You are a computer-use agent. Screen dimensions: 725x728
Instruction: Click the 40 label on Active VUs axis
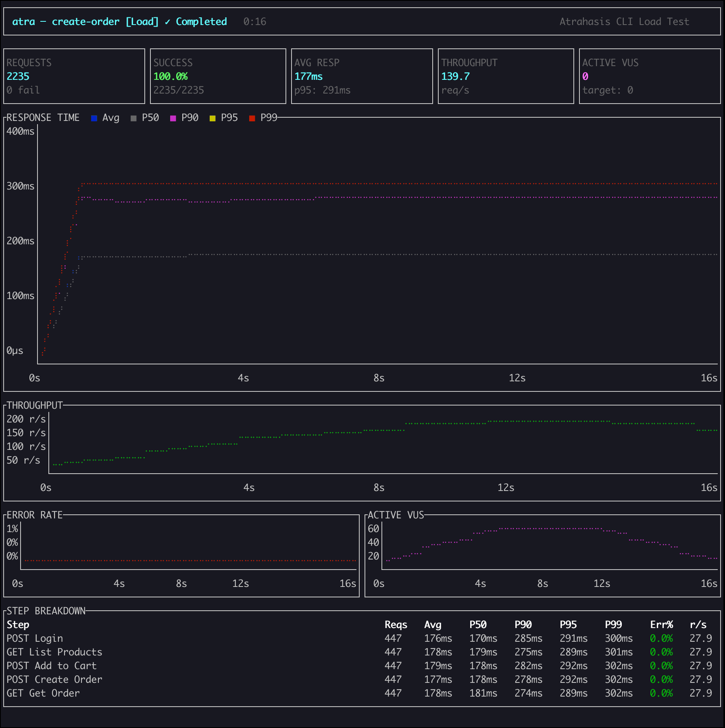373,543
